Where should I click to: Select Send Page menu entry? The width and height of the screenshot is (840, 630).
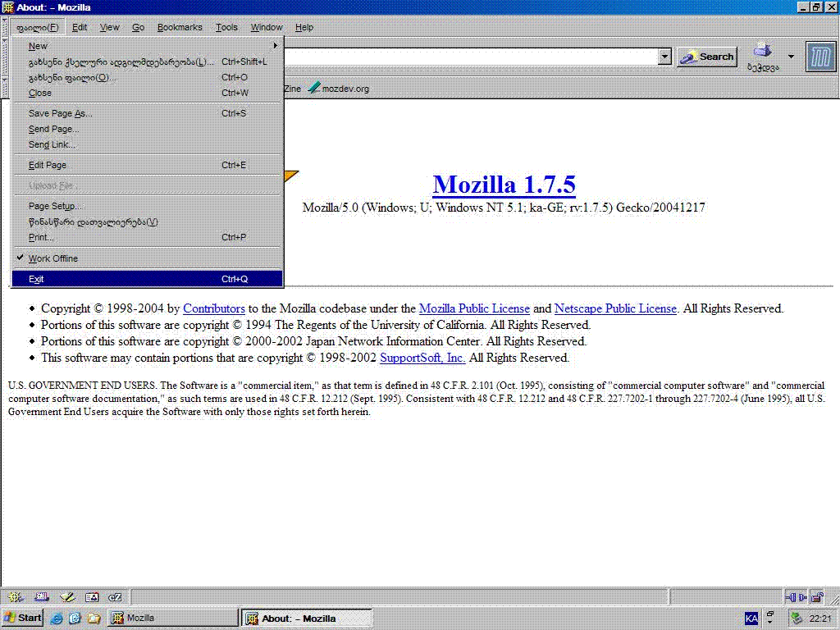pos(148,129)
